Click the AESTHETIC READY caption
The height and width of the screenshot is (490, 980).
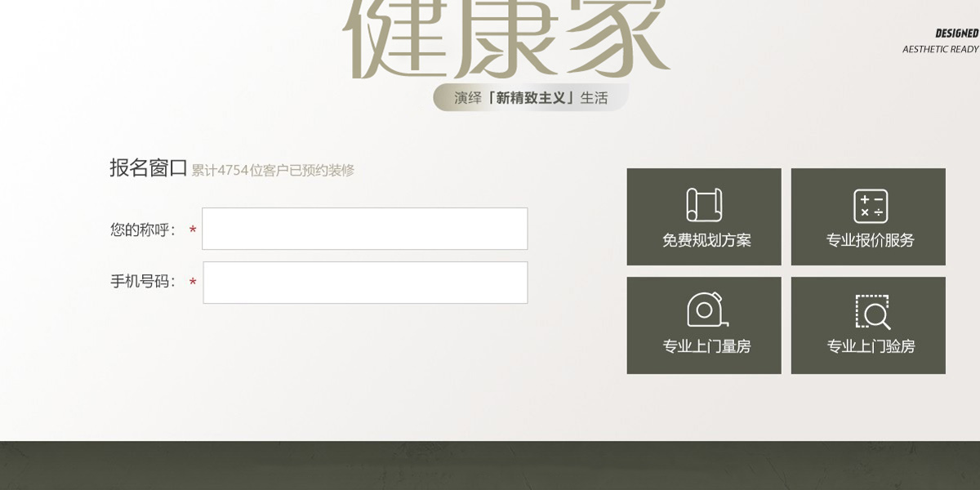(941, 49)
